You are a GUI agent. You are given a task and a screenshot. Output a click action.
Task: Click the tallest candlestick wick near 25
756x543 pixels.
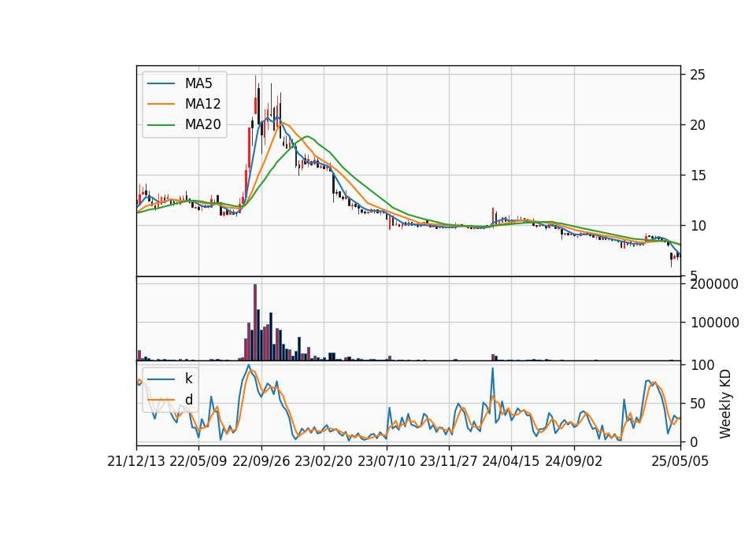pos(255,96)
